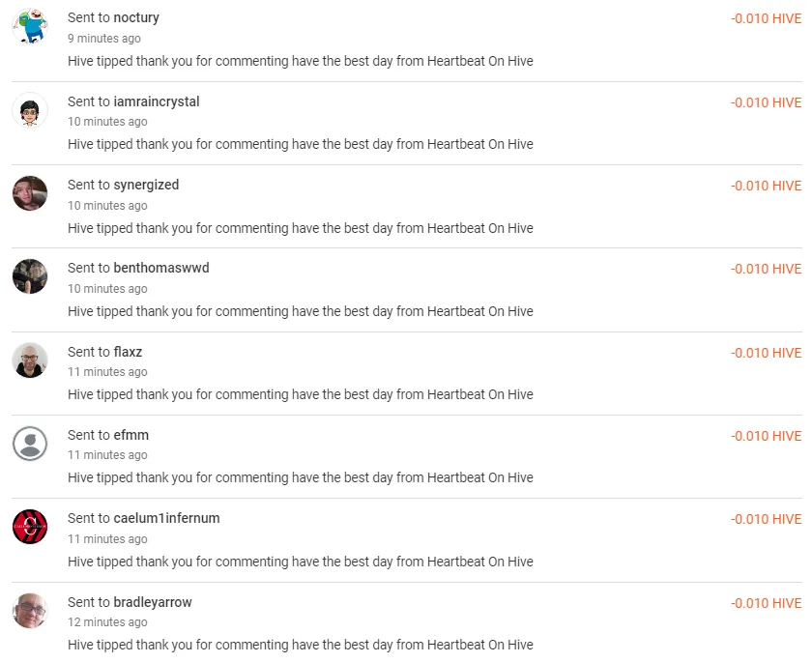The height and width of the screenshot is (663, 812).
Task: Click the bradleyarrow username link
Action: pos(153,602)
